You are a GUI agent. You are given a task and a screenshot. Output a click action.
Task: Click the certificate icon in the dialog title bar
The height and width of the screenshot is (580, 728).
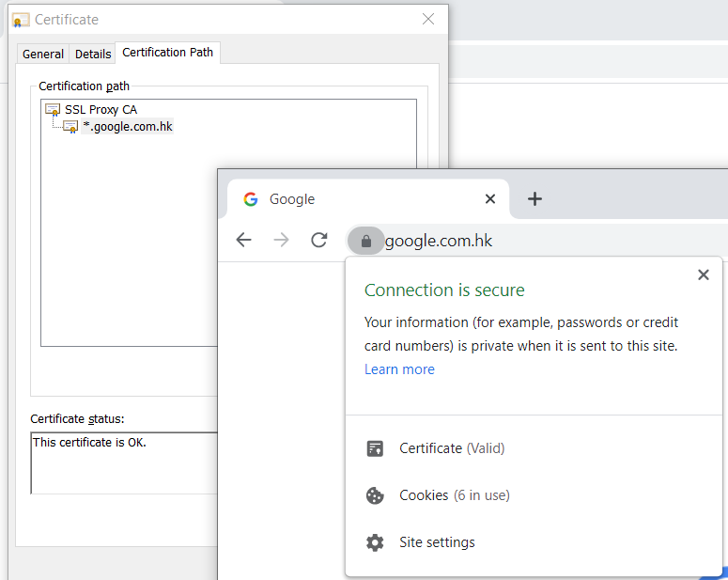(21, 20)
